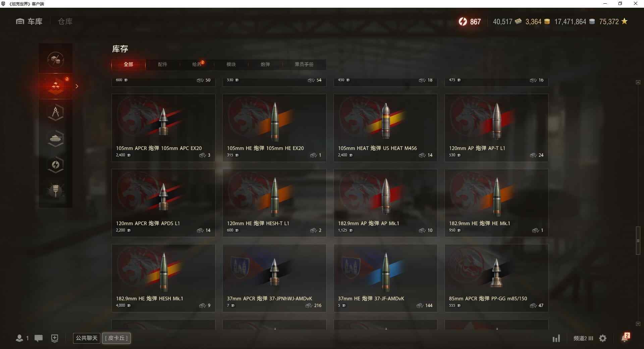Open the notifications bell icon

pyautogui.click(x=625, y=338)
